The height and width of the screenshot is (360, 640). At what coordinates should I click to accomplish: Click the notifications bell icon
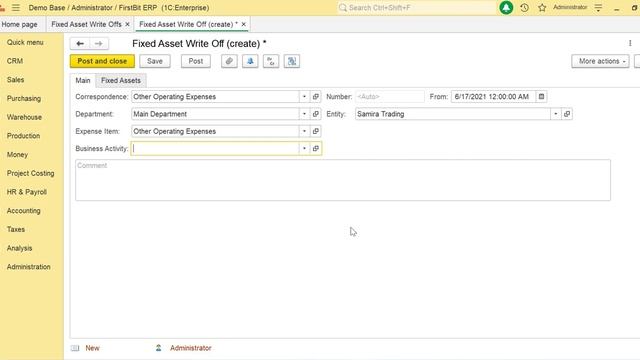point(506,7)
